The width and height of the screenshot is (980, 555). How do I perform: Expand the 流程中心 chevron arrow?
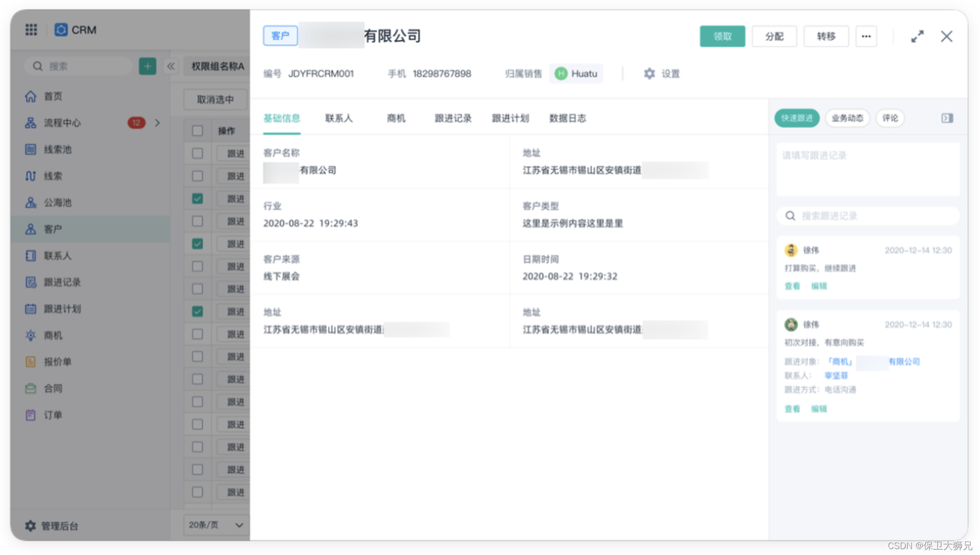158,123
